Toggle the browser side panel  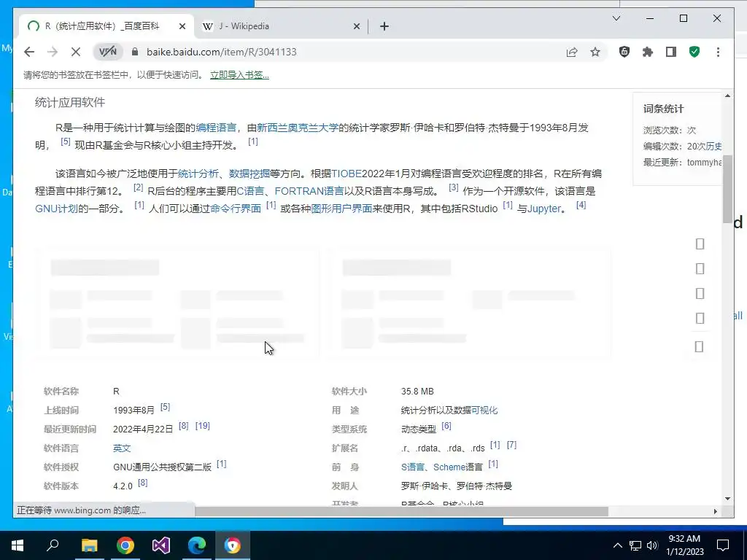click(671, 52)
